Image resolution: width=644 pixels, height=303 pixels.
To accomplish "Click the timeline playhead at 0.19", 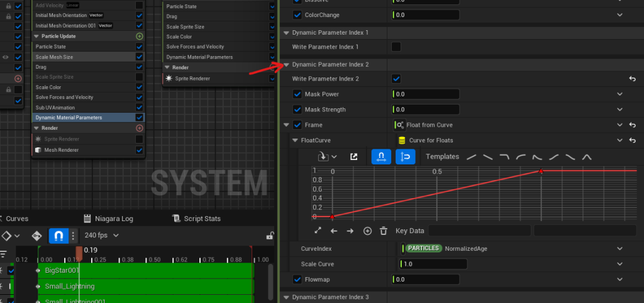I will coord(79,253).
